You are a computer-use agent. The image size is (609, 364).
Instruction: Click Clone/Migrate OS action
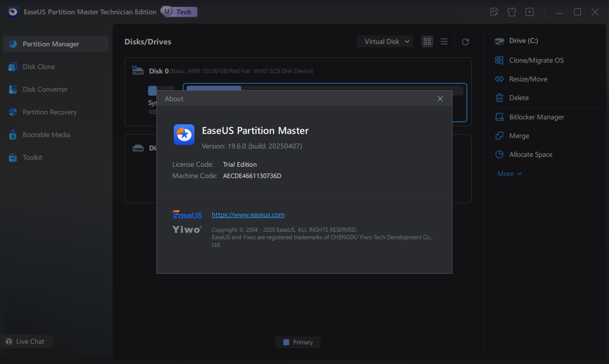[x=536, y=60]
